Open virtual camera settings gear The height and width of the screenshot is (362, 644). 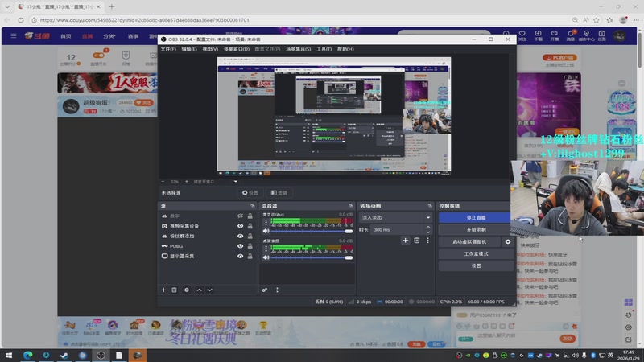[508, 242]
